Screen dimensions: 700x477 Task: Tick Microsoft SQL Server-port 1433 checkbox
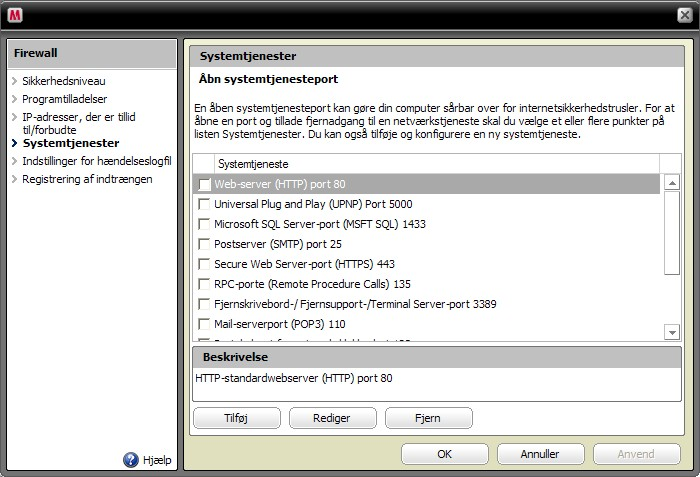tap(204, 224)
